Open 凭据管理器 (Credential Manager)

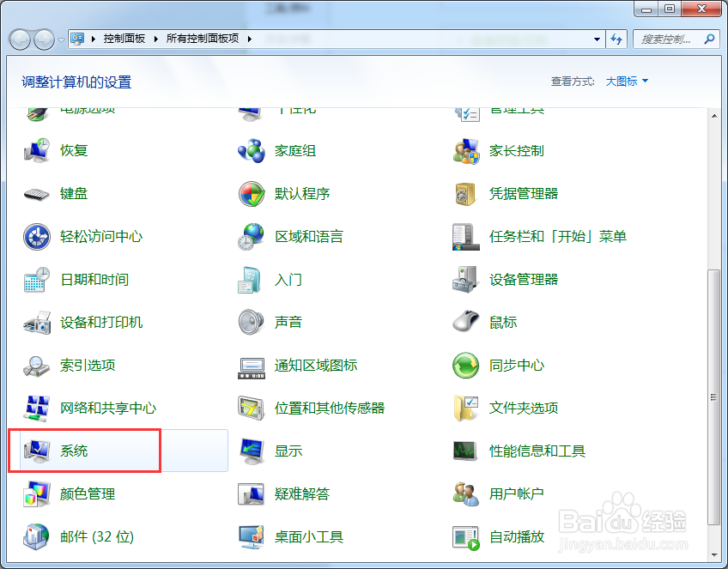point(525,194)
